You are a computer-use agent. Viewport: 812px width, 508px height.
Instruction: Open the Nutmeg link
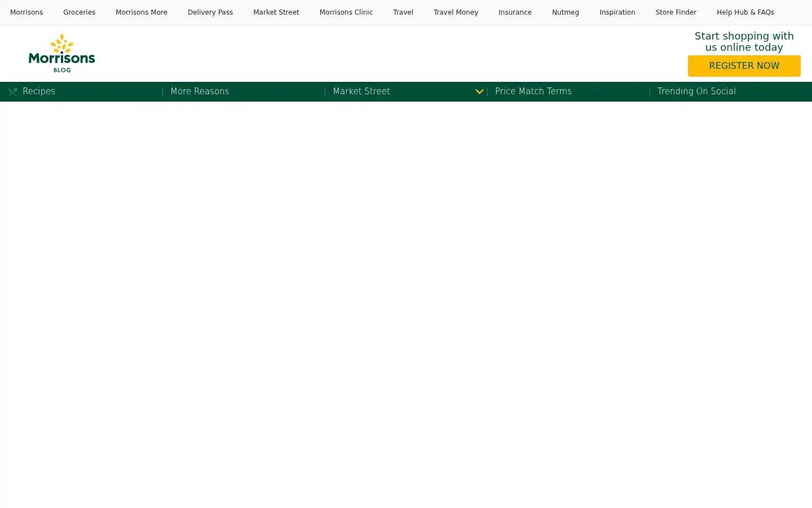coord(566,12)
